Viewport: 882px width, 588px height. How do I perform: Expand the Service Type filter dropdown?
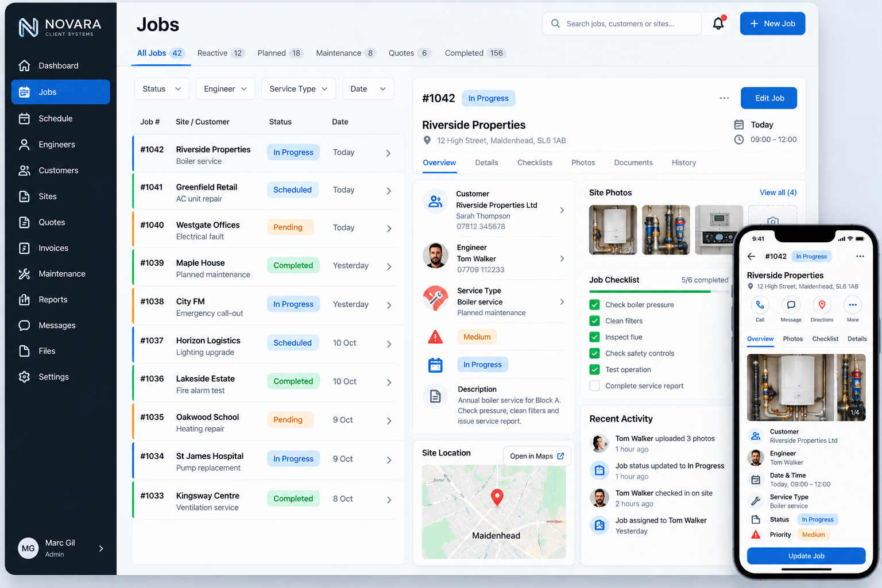298,89
